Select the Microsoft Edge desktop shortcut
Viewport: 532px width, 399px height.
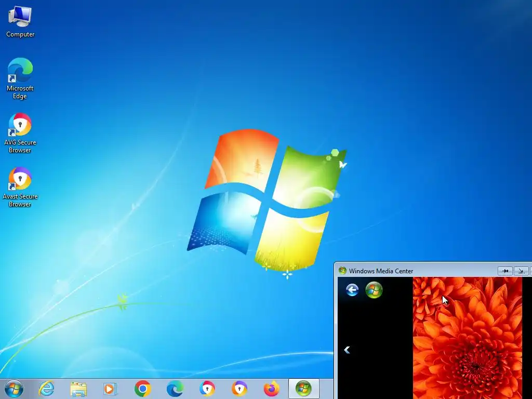pyautogui.click(x=20, y=78)
